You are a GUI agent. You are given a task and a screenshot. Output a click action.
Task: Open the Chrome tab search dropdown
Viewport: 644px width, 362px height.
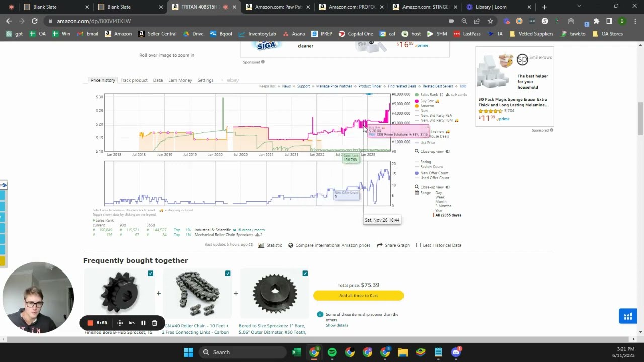(579, 7)
